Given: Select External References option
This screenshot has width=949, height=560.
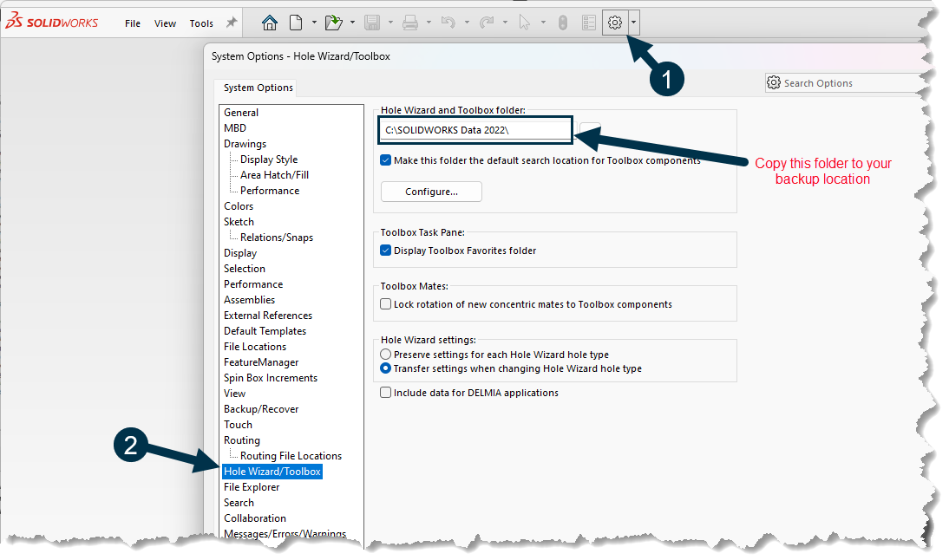Looking at the screenshot, I should (x=268, y=316).
